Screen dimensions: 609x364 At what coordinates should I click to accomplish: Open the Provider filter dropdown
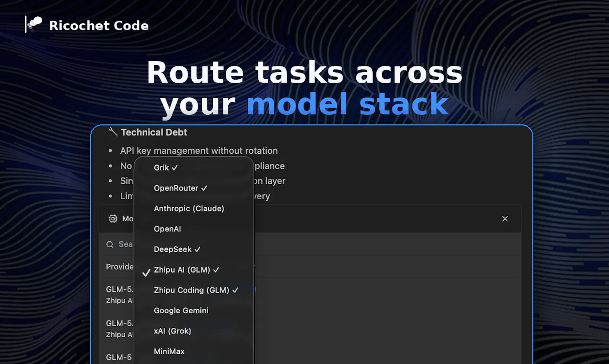point(120,267)
